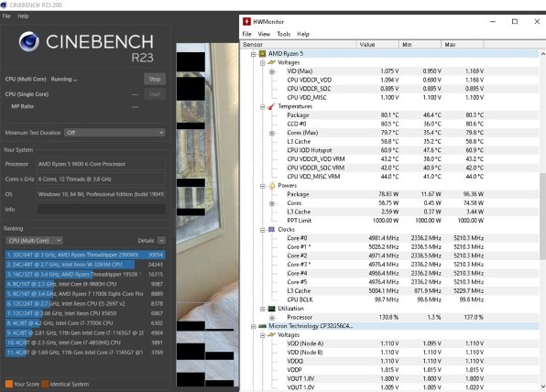Collapse the Powers group

click(263, 186)
